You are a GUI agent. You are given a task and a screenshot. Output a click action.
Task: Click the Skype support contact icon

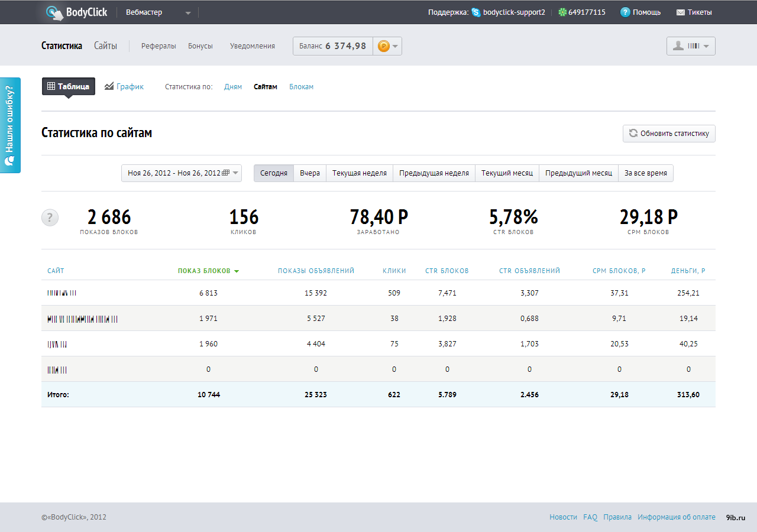[x=476, y=12]
